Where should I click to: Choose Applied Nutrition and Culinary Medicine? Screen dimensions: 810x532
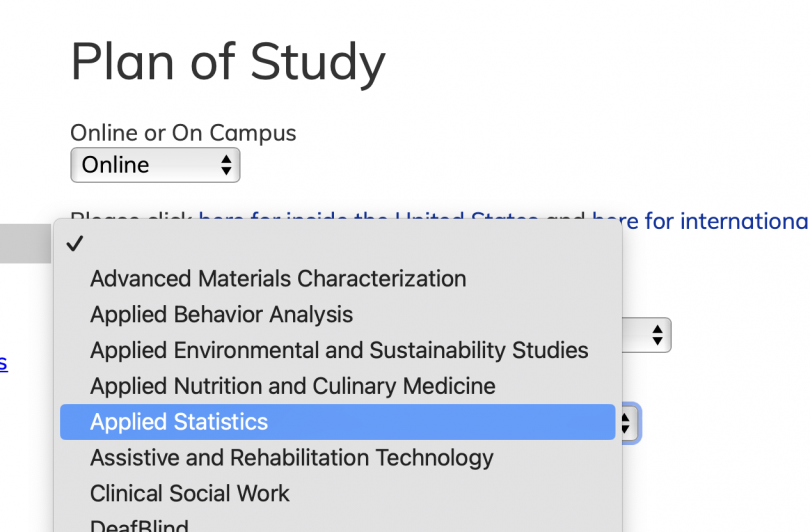point(292,386)
